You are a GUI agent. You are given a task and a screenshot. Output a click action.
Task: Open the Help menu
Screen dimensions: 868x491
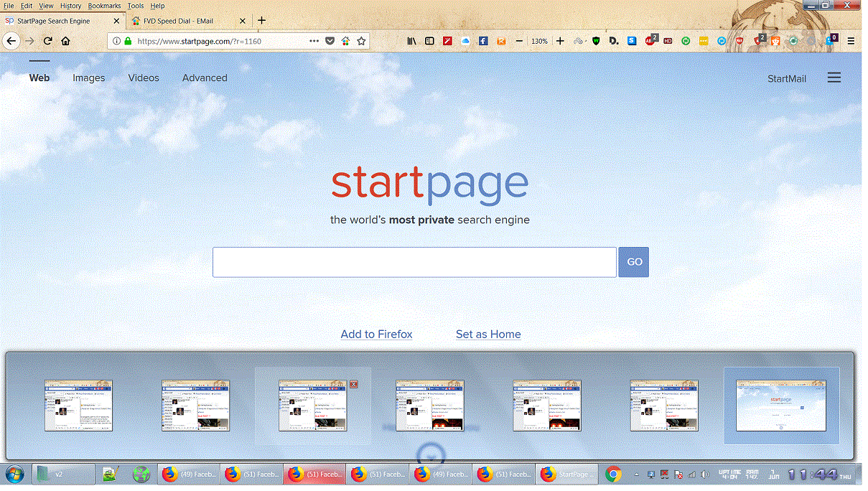[157, 6]
